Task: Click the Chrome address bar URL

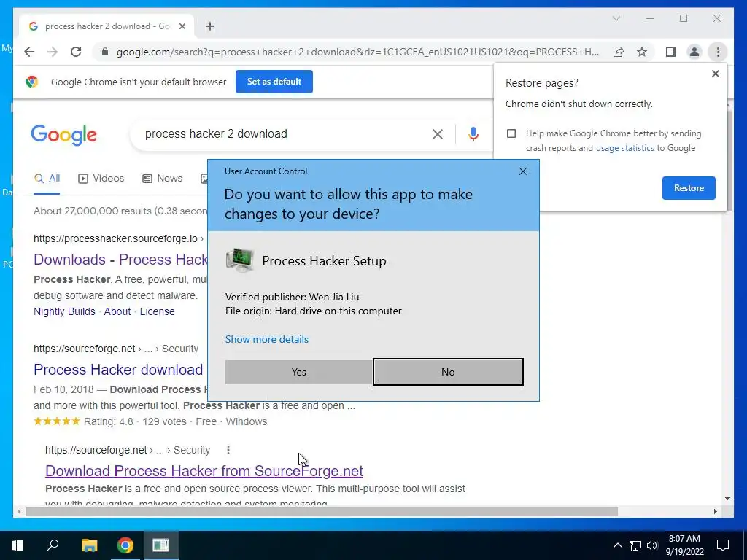Action: pyautogui.click(x=357, y=52)
